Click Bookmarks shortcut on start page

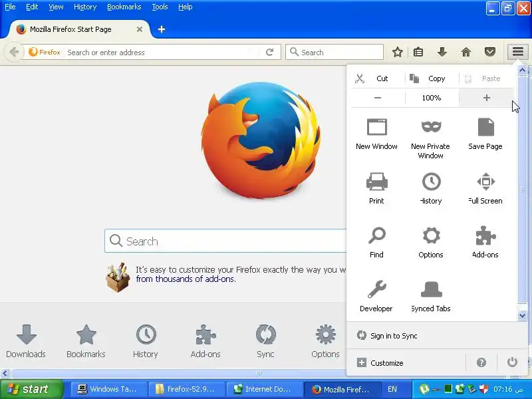[86, 341]
